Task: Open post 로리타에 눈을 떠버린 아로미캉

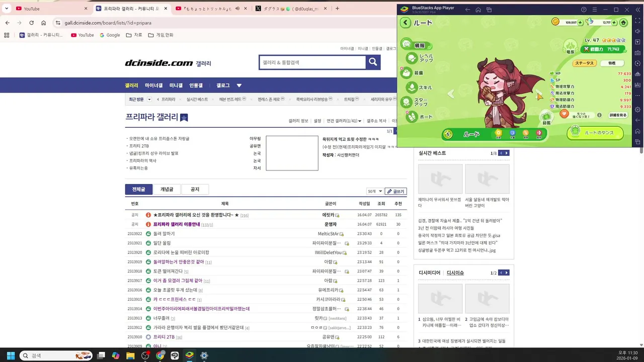Action: pyautogui.click(x=181, y=252)
